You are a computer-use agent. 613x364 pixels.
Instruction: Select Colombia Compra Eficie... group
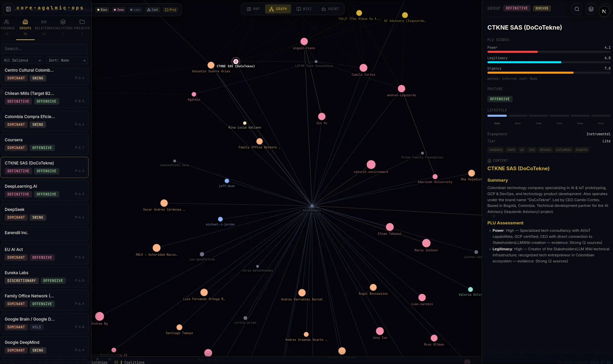pyautogui.click(x=44, y=121)
